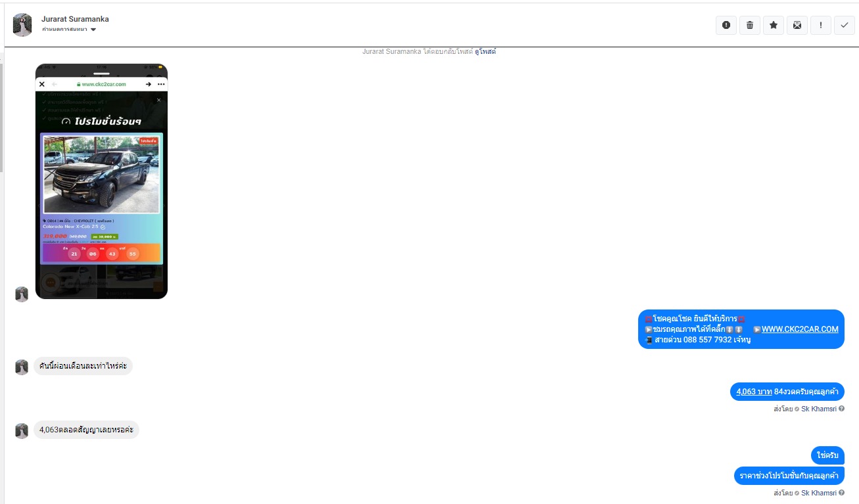Click avatar next to "4,063ตลอดสัญญาเลยหรอค่ะ" message

(22, 430)
